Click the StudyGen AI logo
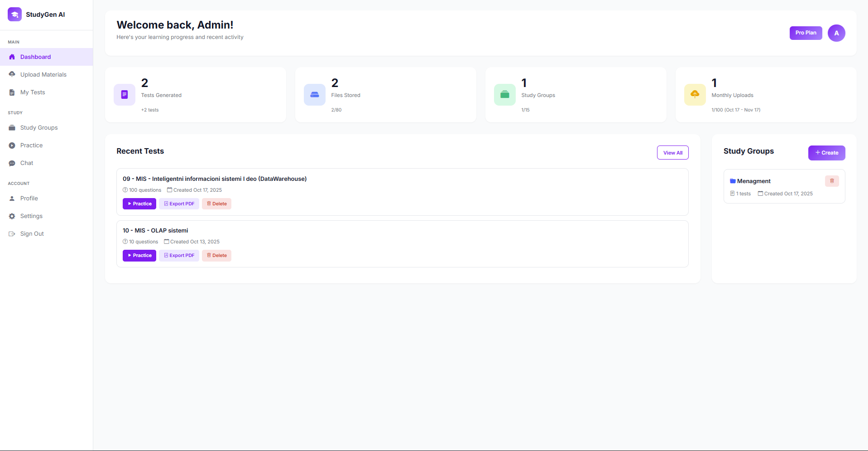The width and height of the screenshot is (868, 451). pyautogui.click(x=36, y=14)
